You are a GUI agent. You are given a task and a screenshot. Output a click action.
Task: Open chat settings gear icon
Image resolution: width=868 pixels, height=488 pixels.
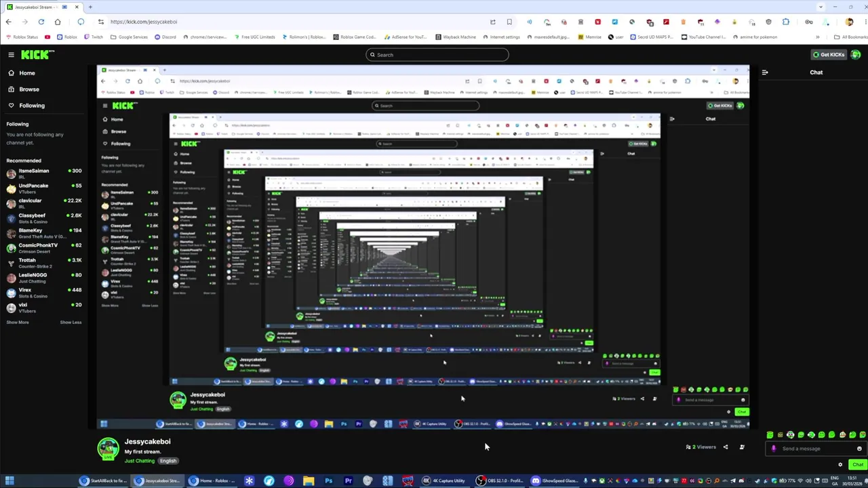click(x=840, y=465)
